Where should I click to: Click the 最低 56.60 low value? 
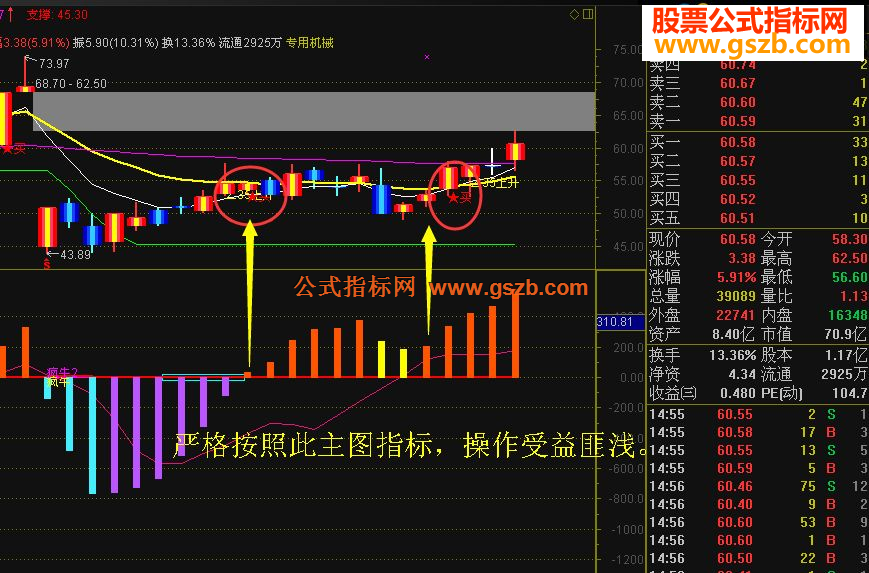coord(850,277)
